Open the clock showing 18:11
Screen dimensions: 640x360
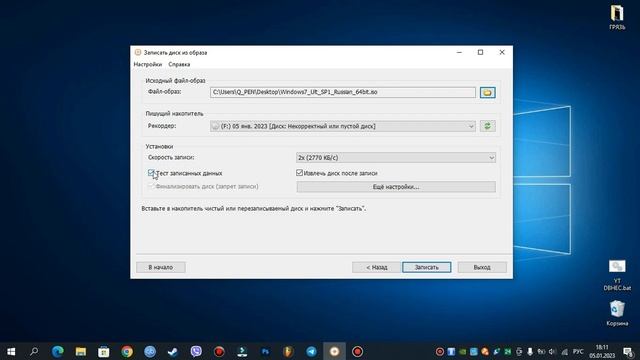pos(602,351)
